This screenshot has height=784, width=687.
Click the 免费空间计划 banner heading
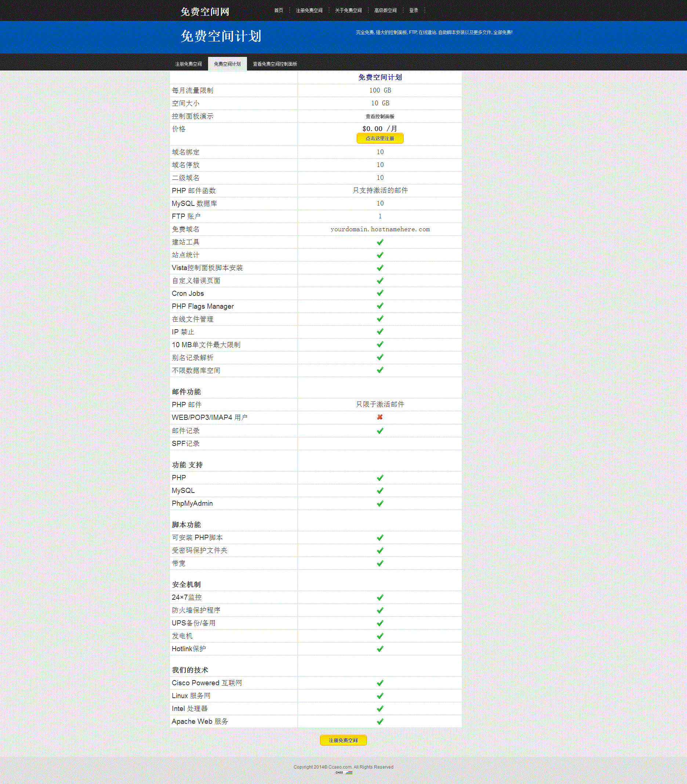coord(221,36)
